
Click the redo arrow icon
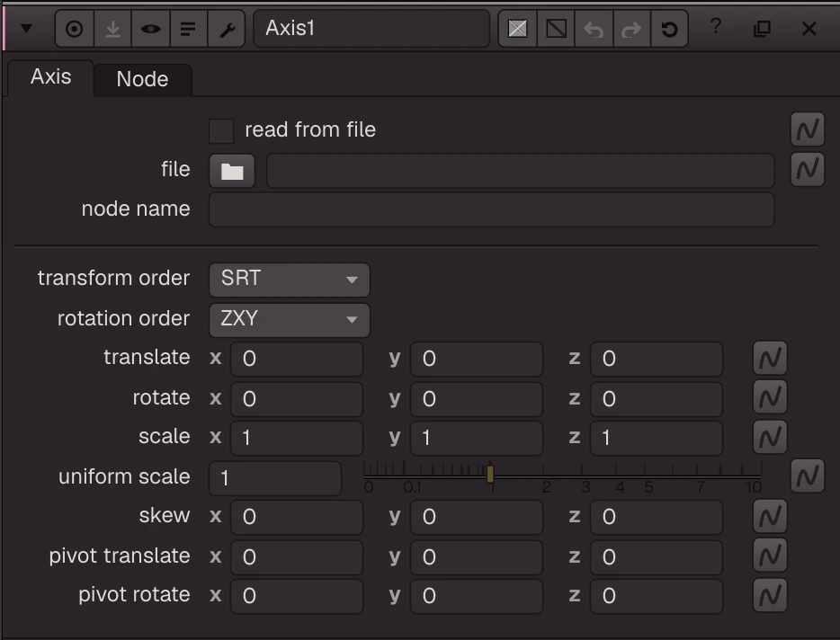point(631,29)
